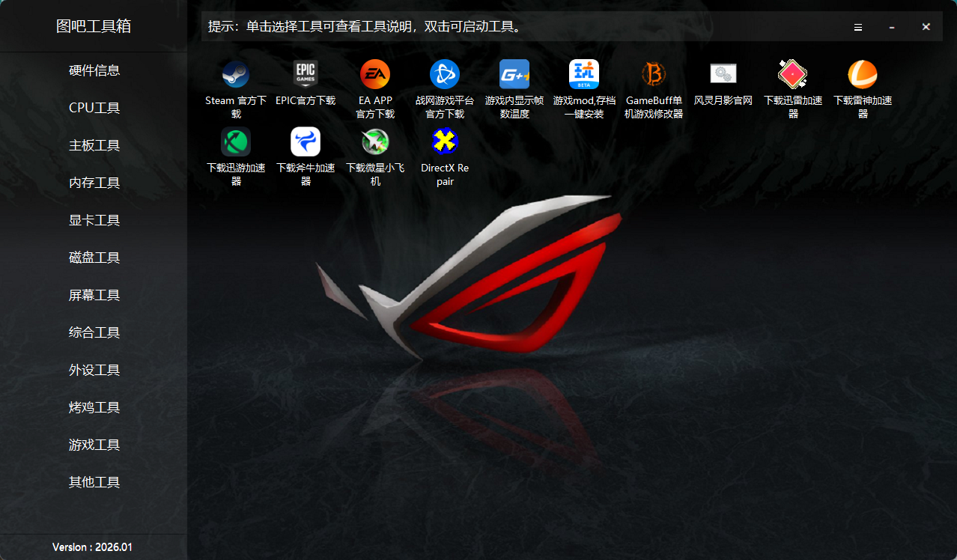Screen dimensions: 957x560
Task: Open the 烤鸡工具 category
Action: pos(94,407)
